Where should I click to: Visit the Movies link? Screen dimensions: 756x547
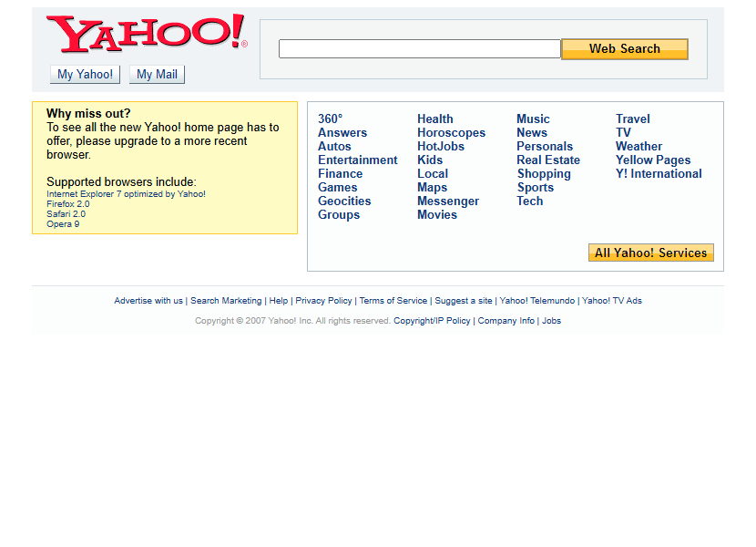[x=437, y=215]
